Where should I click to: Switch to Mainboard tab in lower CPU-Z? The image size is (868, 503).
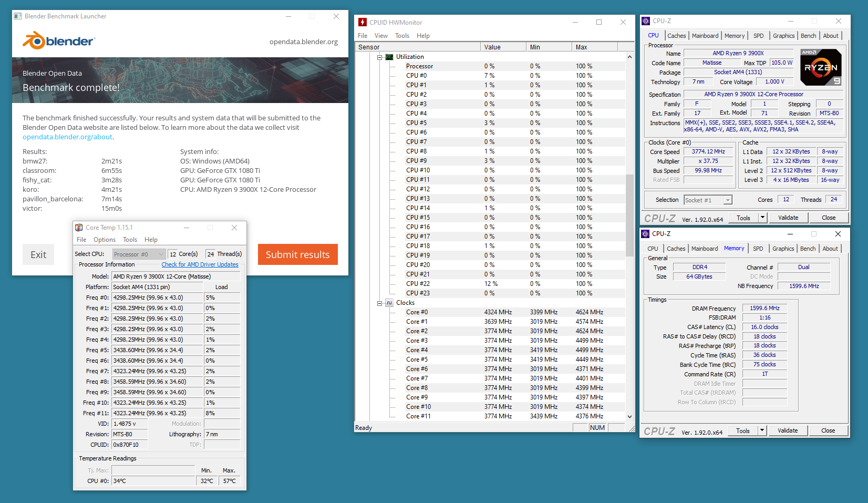click(705, 249)
